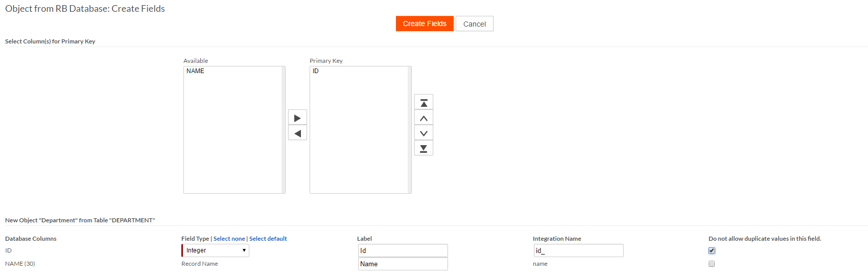Click the Available list scrollbar
Screen dimensions: 868x276
pos(283,130)
